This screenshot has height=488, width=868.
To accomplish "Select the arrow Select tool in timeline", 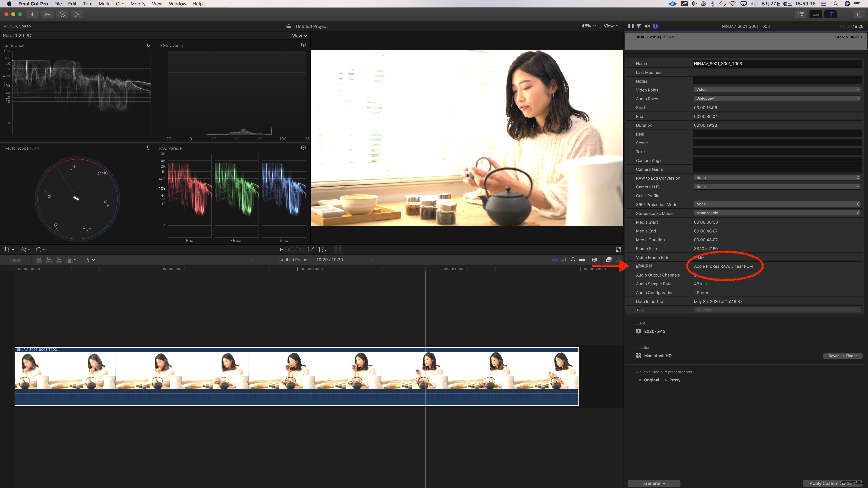I will pos(88,260).
